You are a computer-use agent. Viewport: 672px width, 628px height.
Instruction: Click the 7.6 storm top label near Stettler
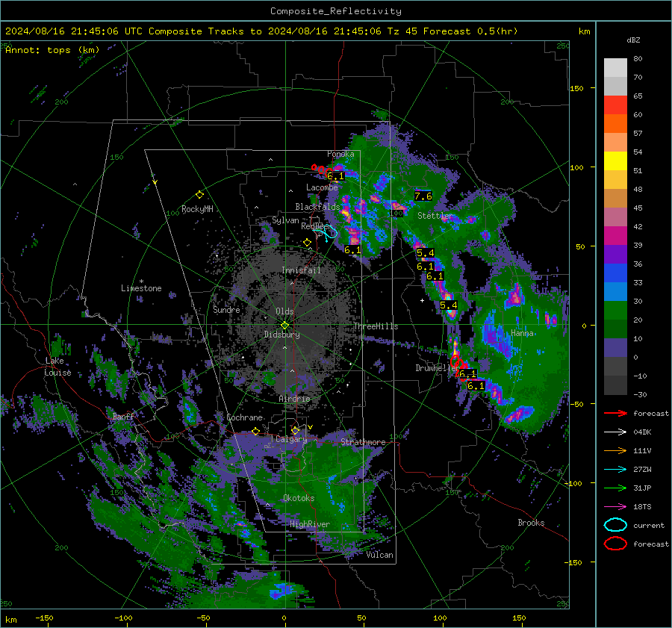click(x=423, y=196)
